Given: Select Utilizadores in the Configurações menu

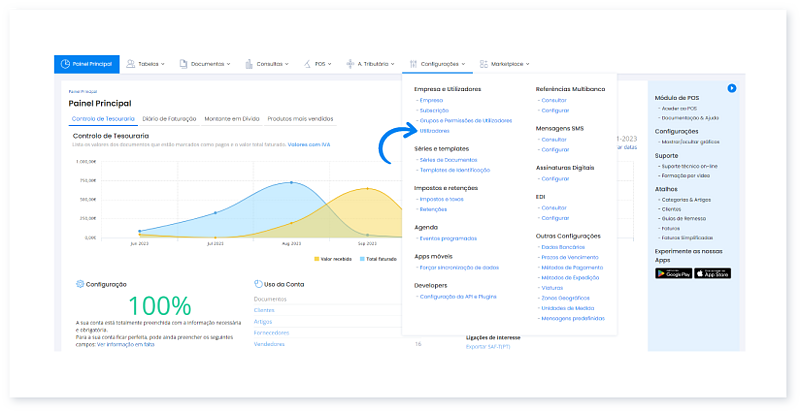Looking at the screenshot, I should (x=435, y=130).
